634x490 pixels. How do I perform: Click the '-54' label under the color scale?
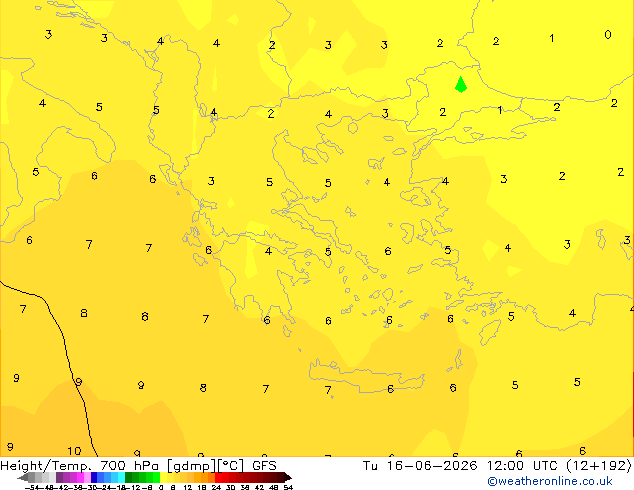(32, 487)
